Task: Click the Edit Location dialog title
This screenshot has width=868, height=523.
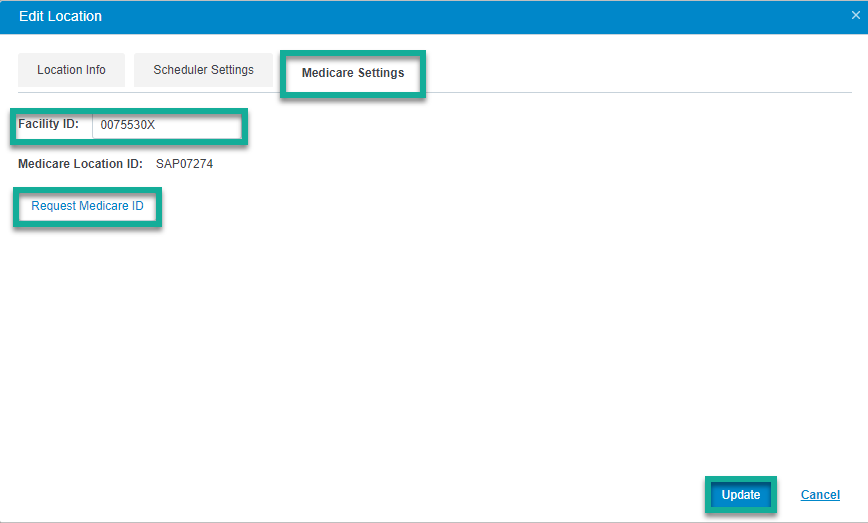Action: (60, 16)
